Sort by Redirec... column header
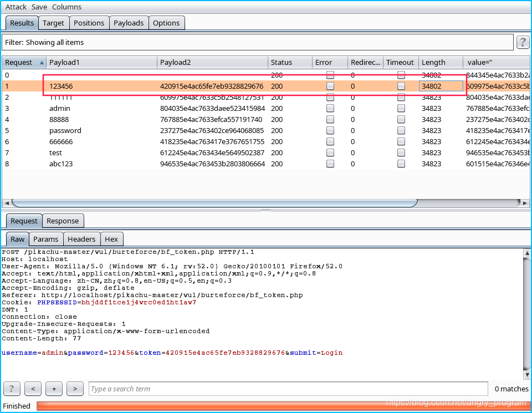 [x=365, y=63]
